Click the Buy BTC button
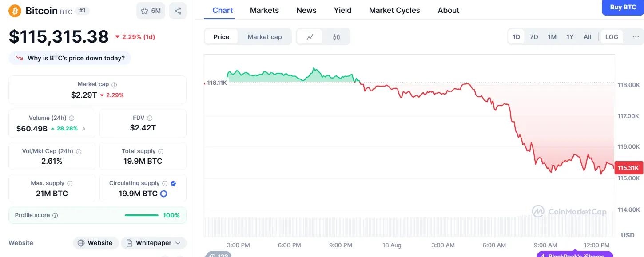644x257 pixels. 623,7
